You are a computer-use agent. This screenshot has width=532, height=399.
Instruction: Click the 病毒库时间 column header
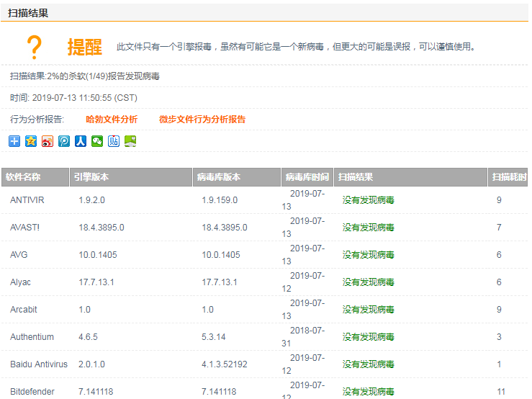click(307, 177)
